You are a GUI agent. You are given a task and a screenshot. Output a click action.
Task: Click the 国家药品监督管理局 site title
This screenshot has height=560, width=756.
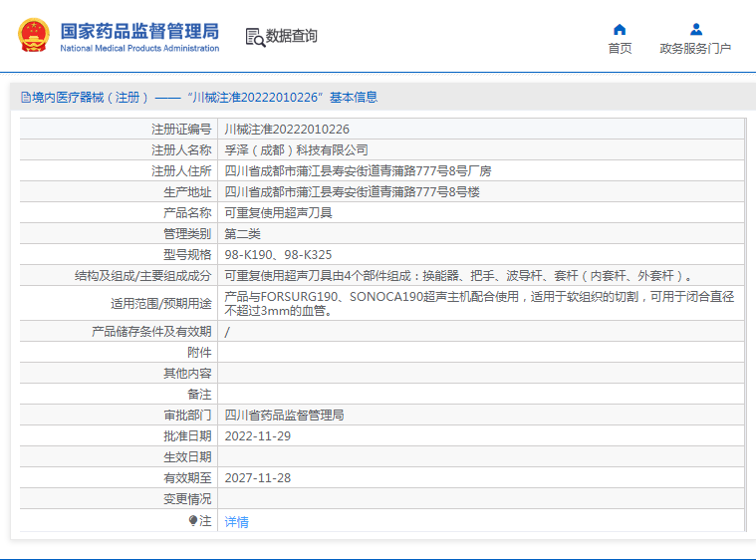pos(139,31)
